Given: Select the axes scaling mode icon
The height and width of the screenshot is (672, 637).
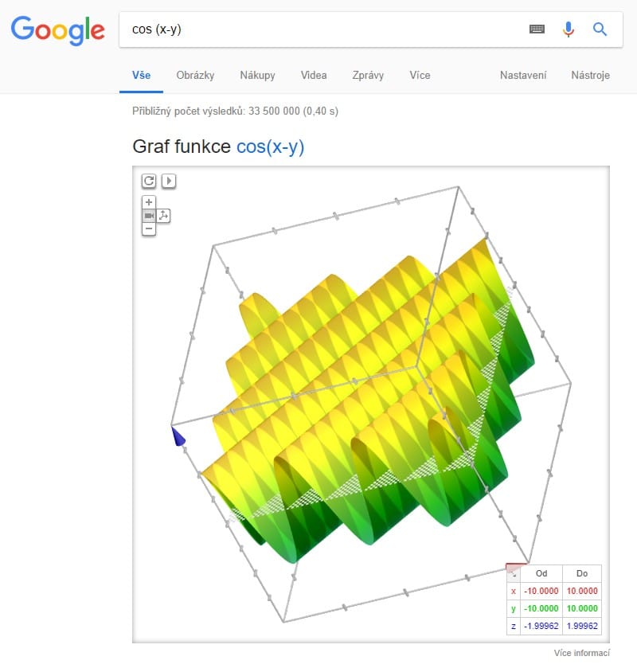Looking at the screenshot, I should point(163,216).
